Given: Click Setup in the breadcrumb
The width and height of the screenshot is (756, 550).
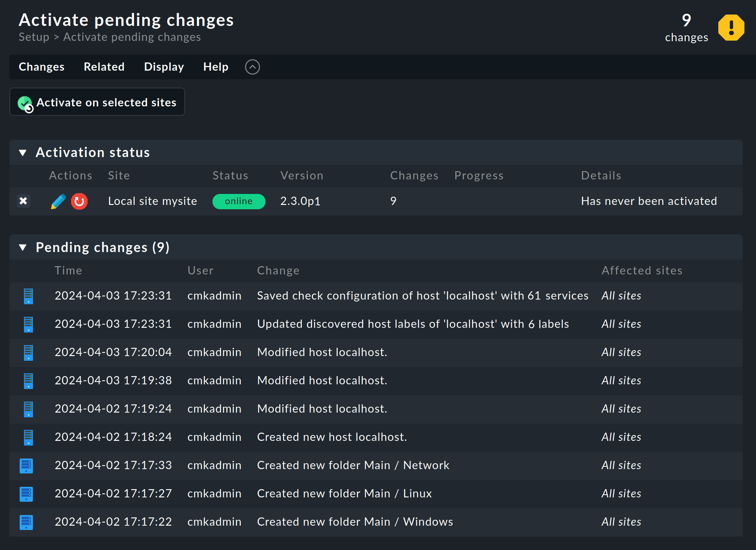Looking at the screenshot, I should point(34,37).
